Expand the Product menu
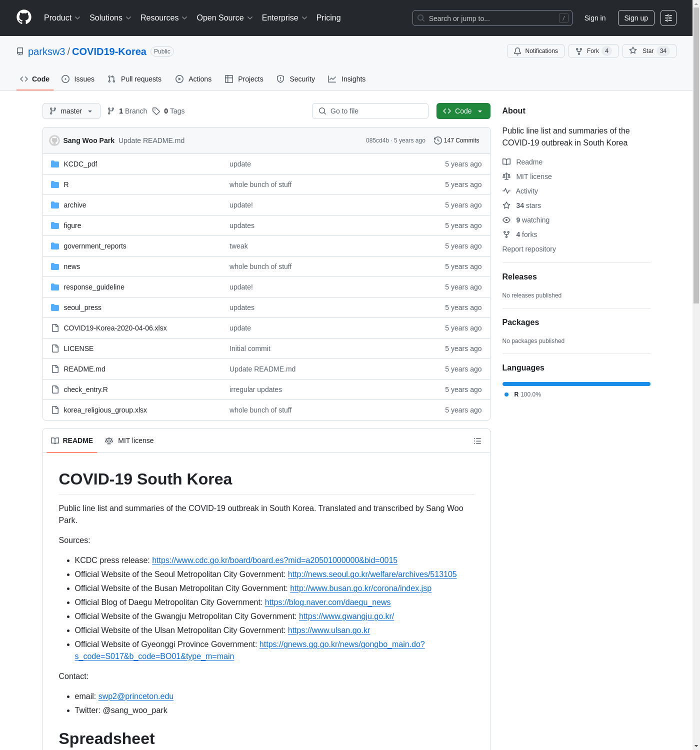Image resolution: width=700 pixels, height=750 pixels. 62,18
